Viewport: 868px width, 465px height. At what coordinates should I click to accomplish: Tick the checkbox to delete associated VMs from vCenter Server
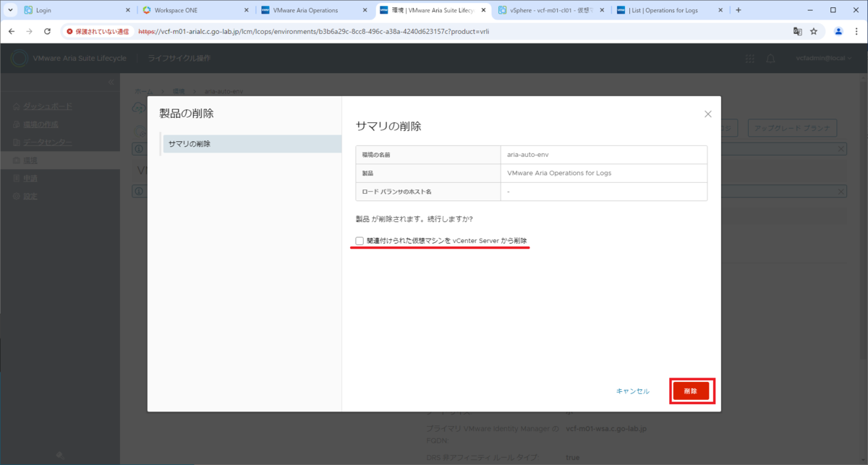[x=359, y=241]
